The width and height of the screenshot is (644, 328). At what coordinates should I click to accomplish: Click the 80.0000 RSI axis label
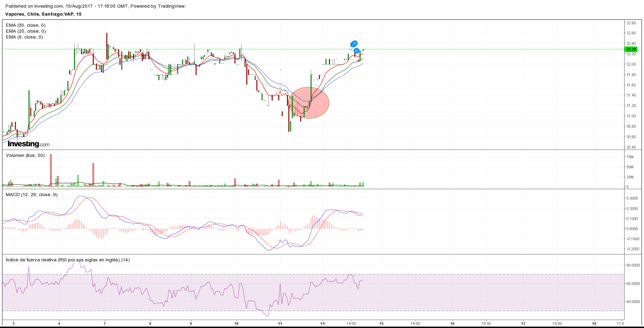[x=633, y=265]
